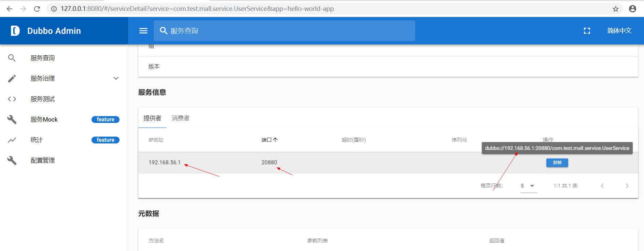Click the 返回值 column header

click(496, 241)
